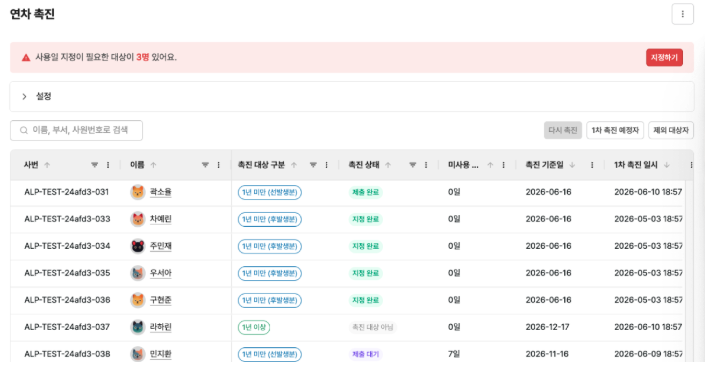Click 차예린's avatar icon
Screen dimensions: 705x372
(138, 219)
